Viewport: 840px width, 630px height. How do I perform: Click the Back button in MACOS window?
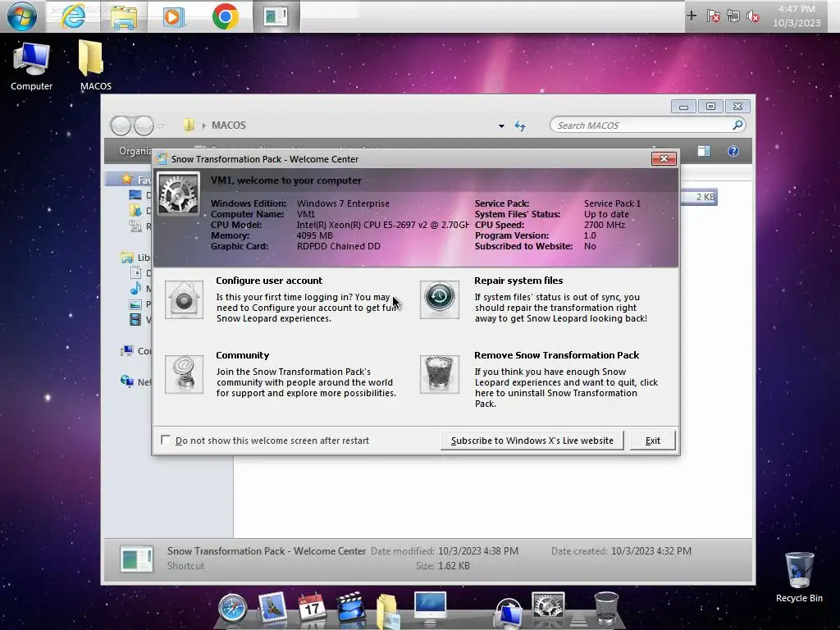coord(121,126)
